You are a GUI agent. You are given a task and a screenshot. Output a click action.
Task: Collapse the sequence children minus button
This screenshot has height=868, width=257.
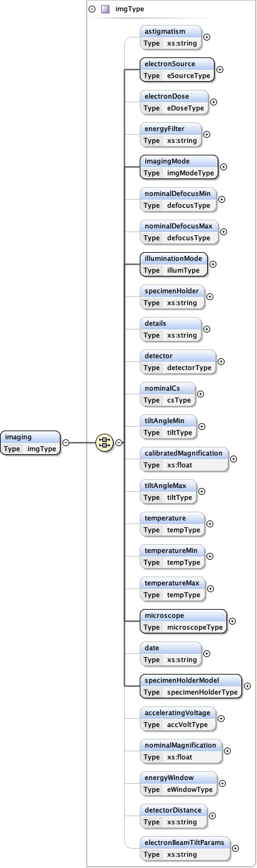click(x=119, y=442)
